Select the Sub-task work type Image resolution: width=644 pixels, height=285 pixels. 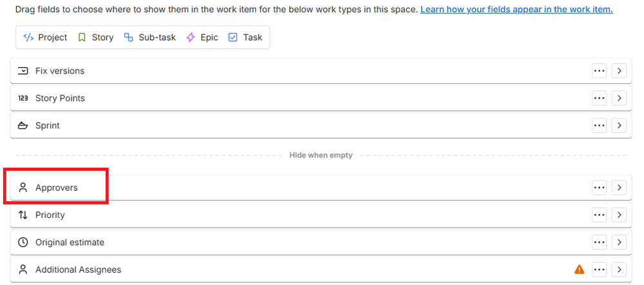(150, 37)
